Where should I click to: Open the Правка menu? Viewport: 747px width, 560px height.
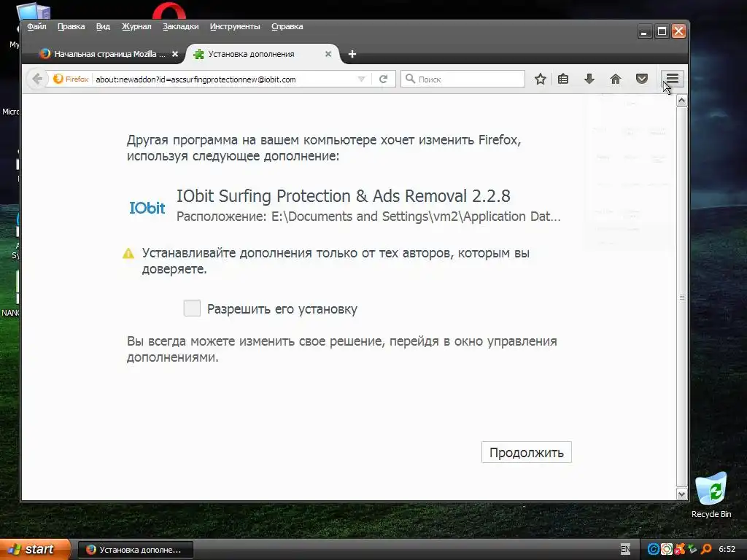[x=71, y=27]
